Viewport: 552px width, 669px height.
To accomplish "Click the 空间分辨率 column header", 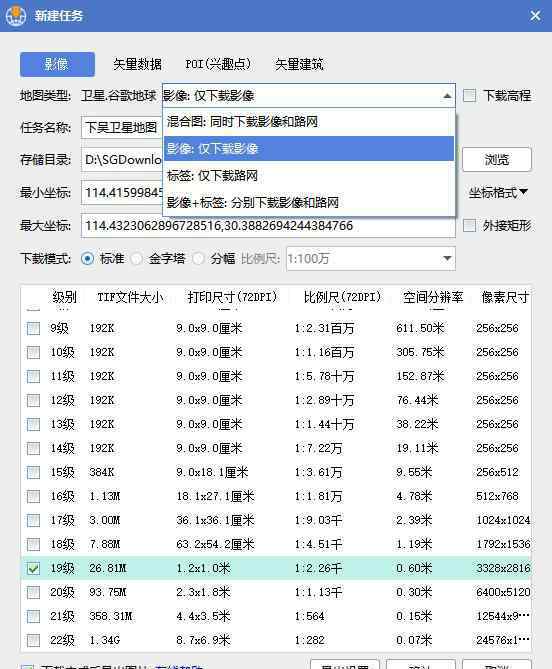I will 433,297.
